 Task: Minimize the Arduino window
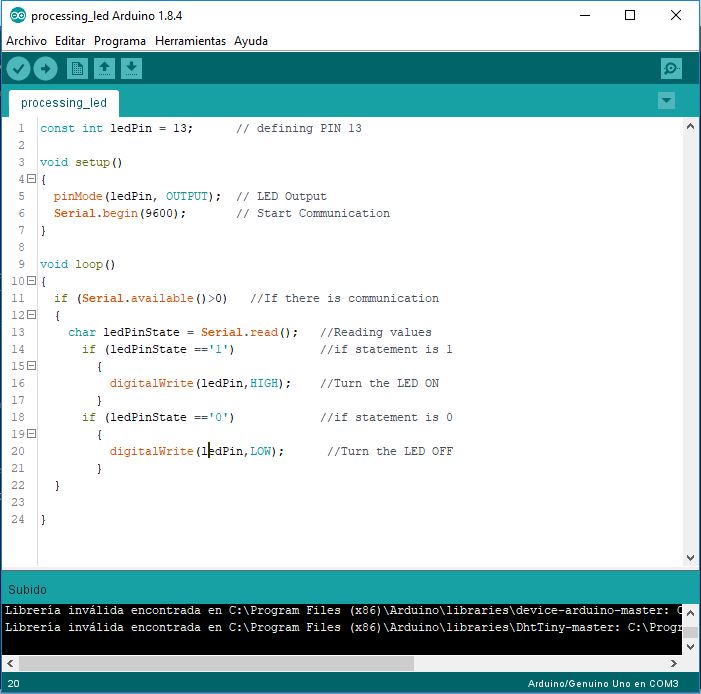pyautogui.click(x=585, y=16)
